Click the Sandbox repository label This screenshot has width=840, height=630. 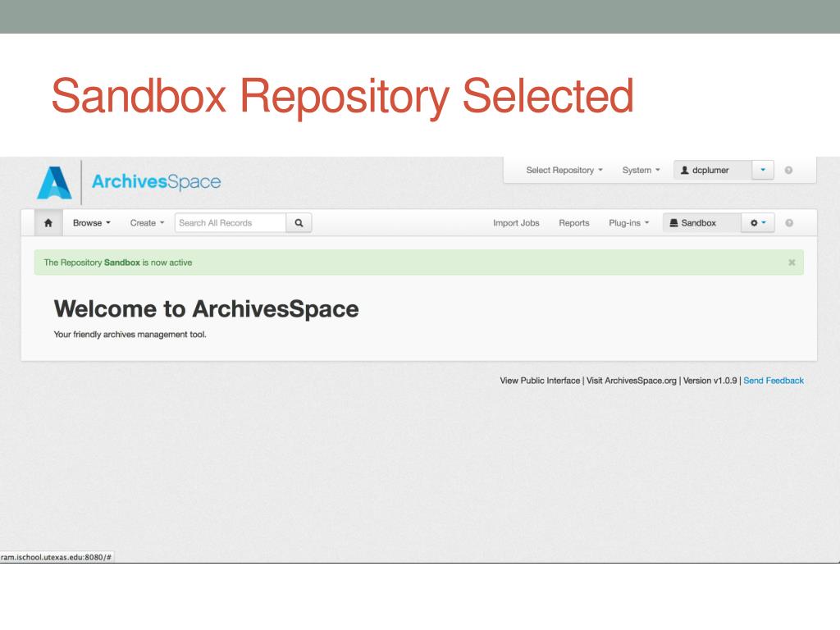click(x=702, y=223)
